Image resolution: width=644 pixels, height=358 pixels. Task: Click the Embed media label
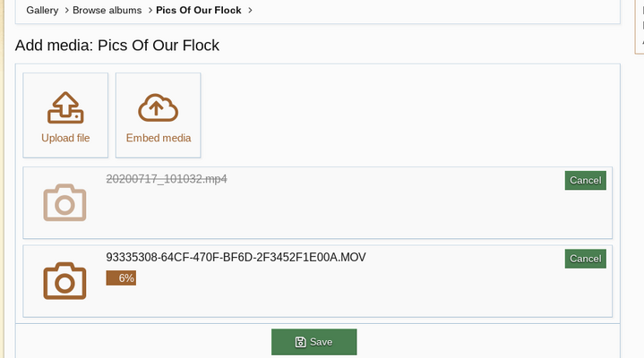pyautogui.click(x=159, y=138)
